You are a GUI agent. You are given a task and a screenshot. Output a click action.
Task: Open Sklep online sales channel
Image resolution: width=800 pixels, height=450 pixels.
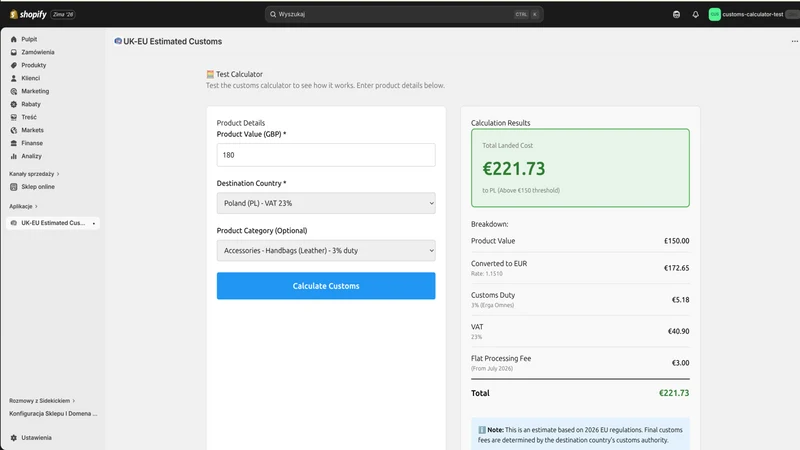coord(38,187)
